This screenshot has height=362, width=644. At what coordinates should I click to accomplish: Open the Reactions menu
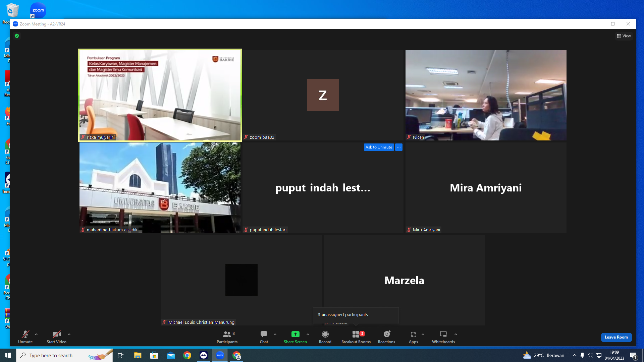386,337
